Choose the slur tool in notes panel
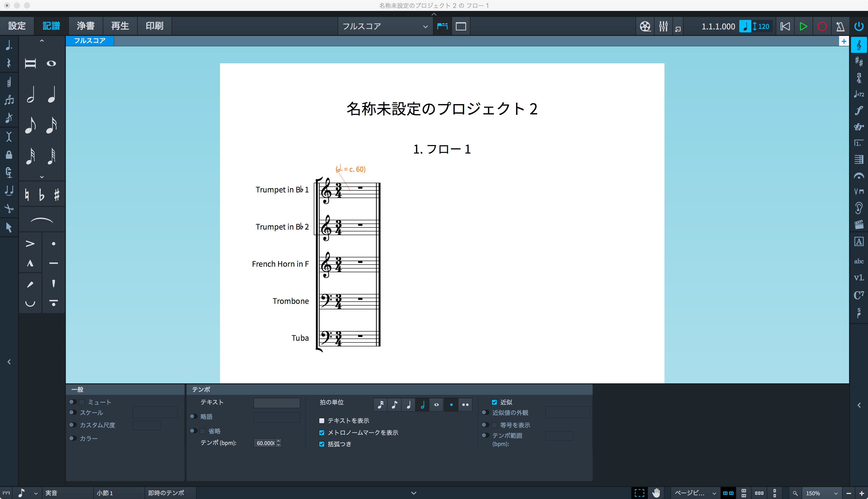Screen dimensions: 868x499 pyautogui.click(x=42, y=220)
